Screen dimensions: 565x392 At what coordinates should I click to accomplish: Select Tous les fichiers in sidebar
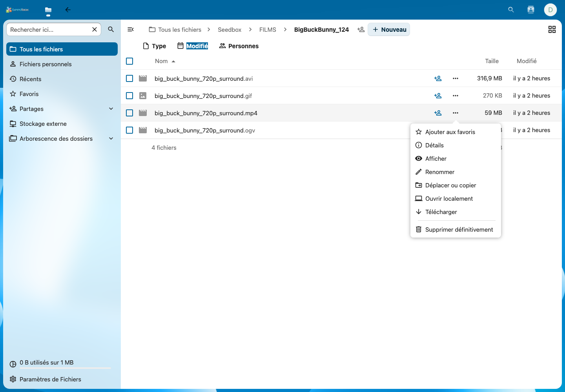tap(62, 49)
